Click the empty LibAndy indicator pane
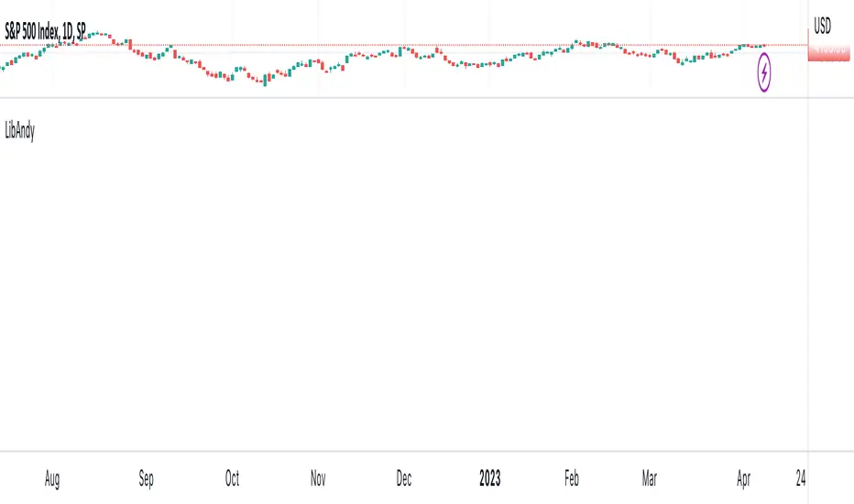This screenshot has height=504, width=854. point(403,275)
